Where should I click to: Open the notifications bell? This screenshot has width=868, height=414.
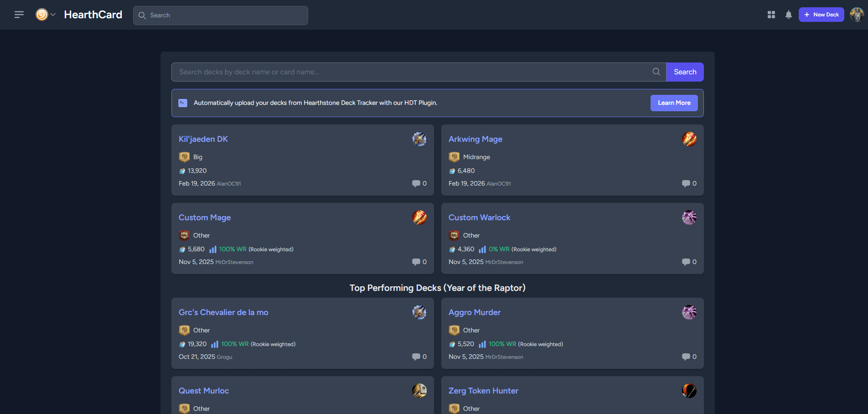788,15
